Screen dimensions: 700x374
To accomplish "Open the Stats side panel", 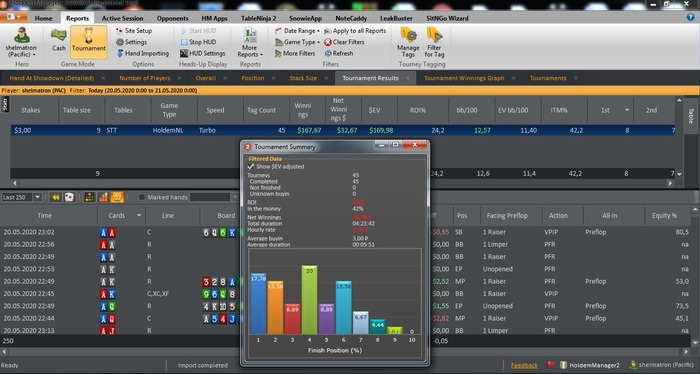I will [5, 104].
